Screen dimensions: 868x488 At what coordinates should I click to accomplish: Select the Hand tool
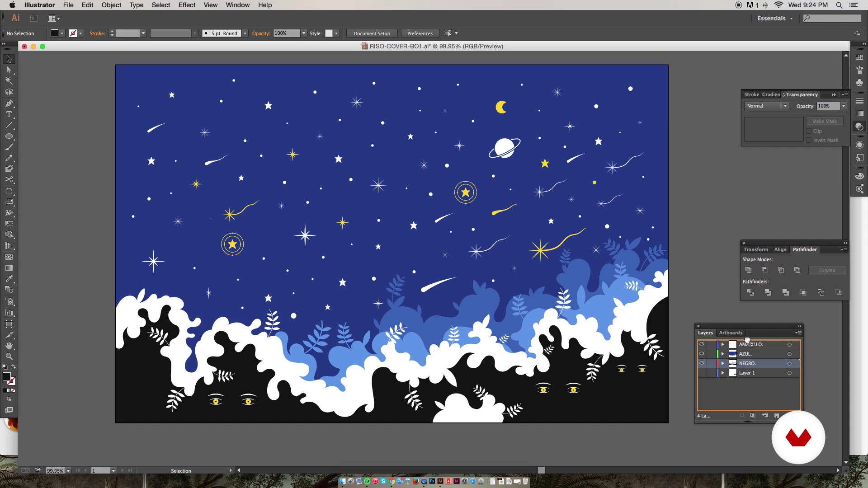(9, 346)
